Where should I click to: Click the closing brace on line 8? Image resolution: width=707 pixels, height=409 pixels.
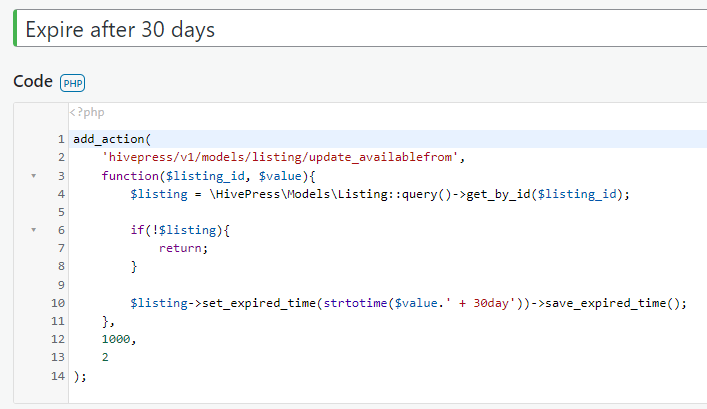[x=134, y=267]
